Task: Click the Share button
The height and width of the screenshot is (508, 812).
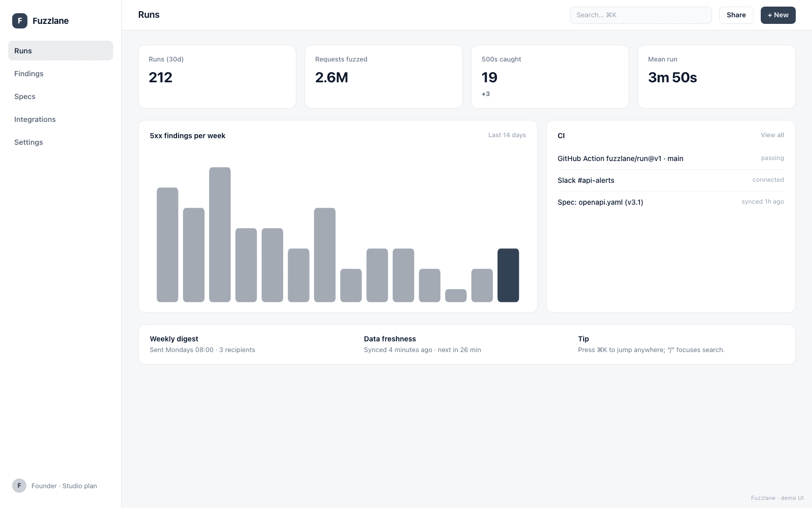Action: coord(736,15)
